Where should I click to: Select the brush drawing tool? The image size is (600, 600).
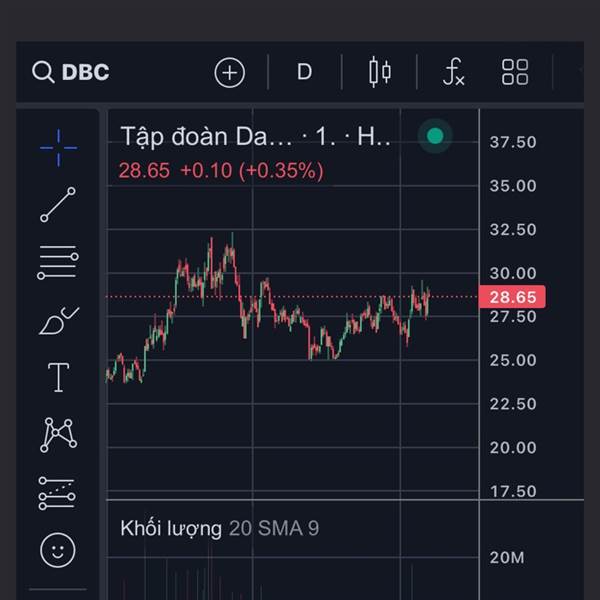(x=58, y=321)
